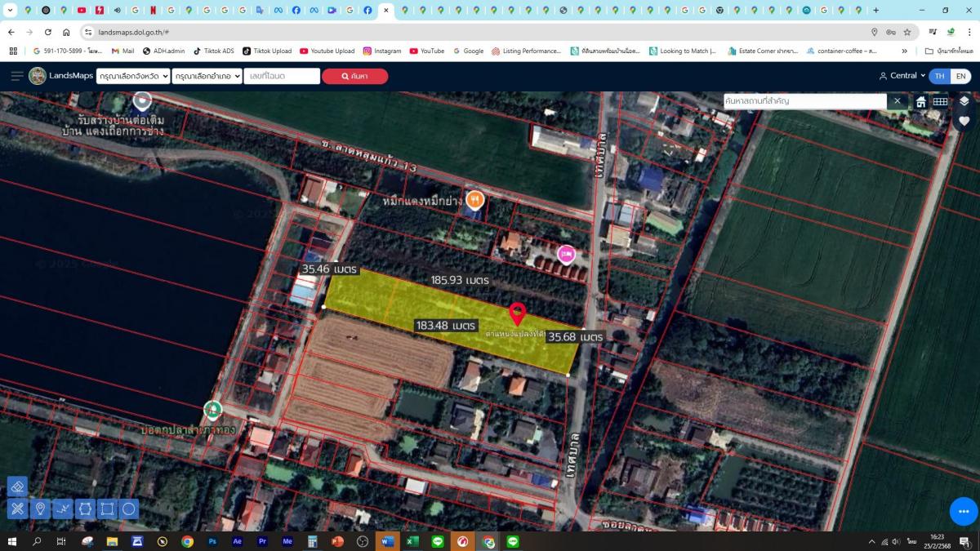
Task: Open After Effects from the taskbar
Action: [238, 541]
